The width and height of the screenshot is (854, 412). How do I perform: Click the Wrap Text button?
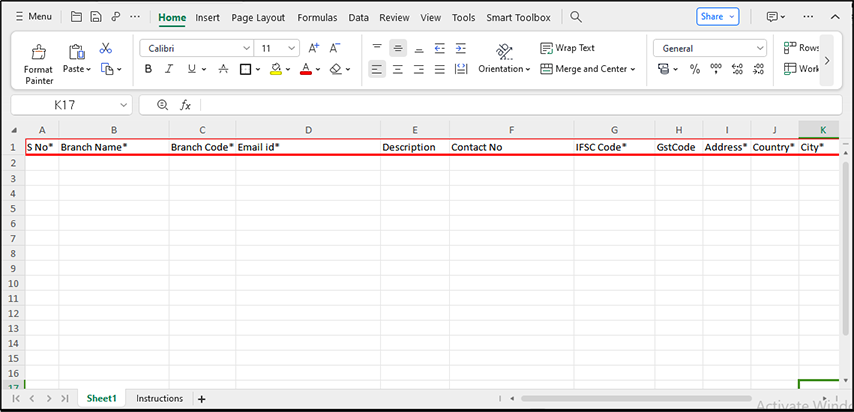[x=568, y=48]
